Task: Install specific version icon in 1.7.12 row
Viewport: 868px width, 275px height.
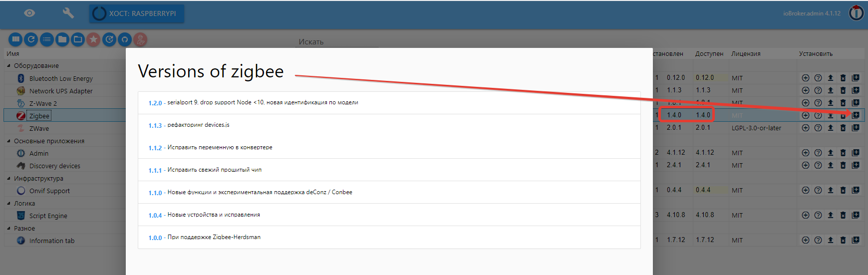Action: pyautogui.click(x=856, y=240)
